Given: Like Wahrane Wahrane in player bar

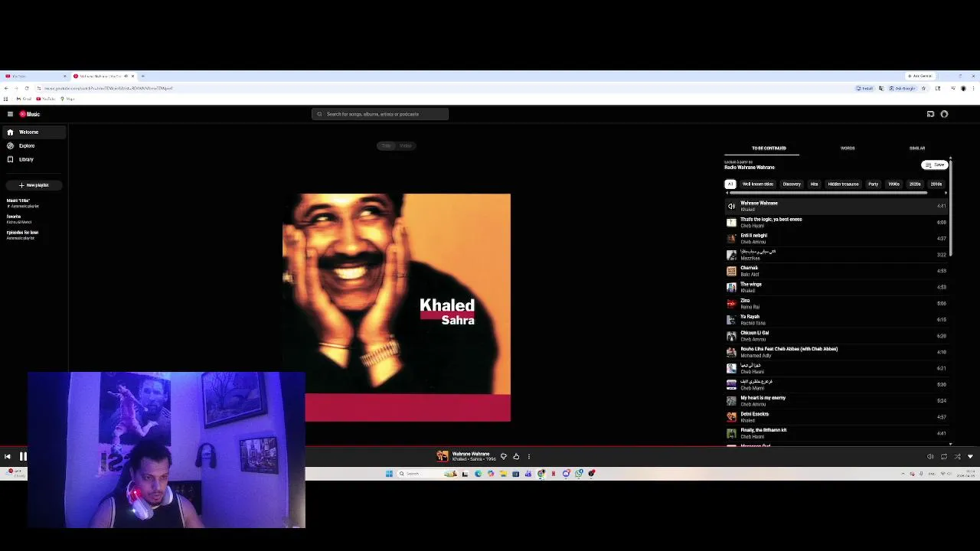Looking at the screenshot, I should pyautogui.click(x=516, y=457).
